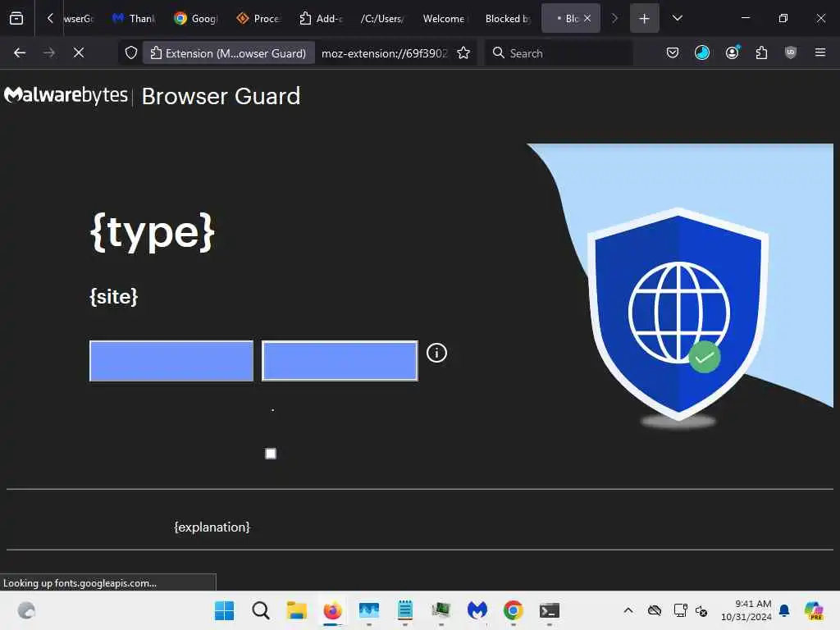This screenshot has width=840, height=630.
Task: Open the Firefox account icon
Action: (732, 52)
